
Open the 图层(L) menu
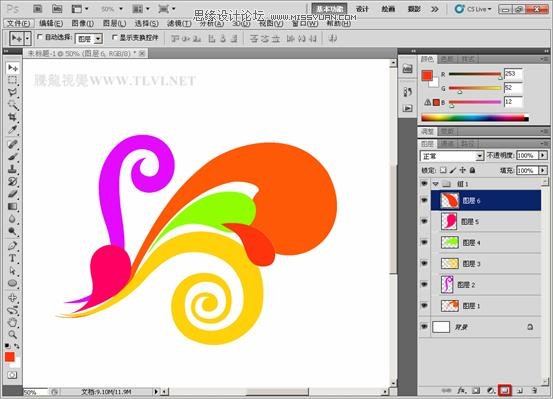click(114, 23)
